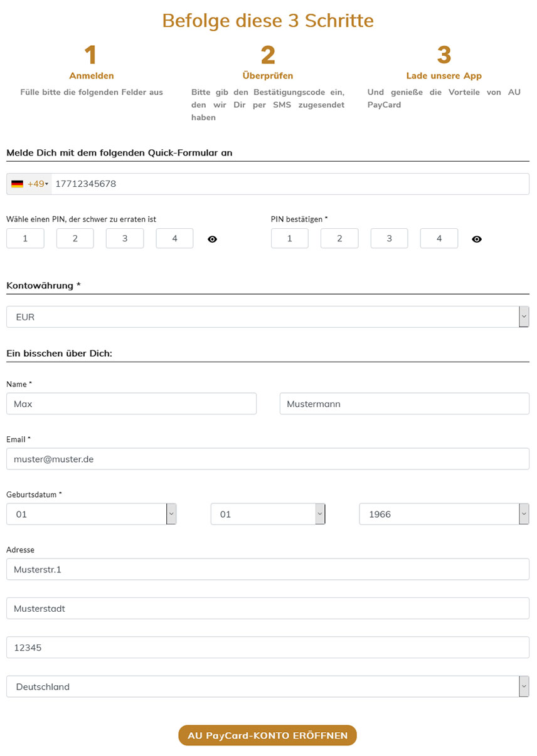Open the birth day dropdown
The width and height of the screenshot is (537, 756).
click(x=91, y=514)
